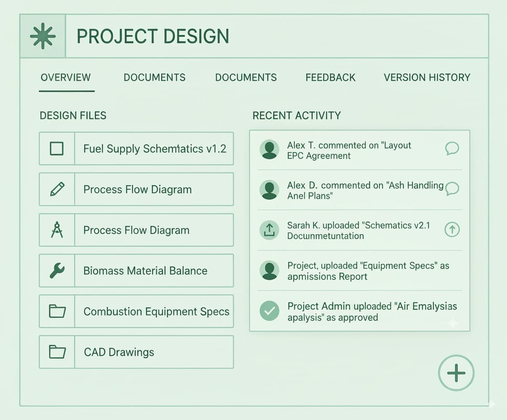The height and width of the screenshot is (420, 507).
Task: Click the green checkmark on Project Admin's activity
Action: tap(269, 311)
